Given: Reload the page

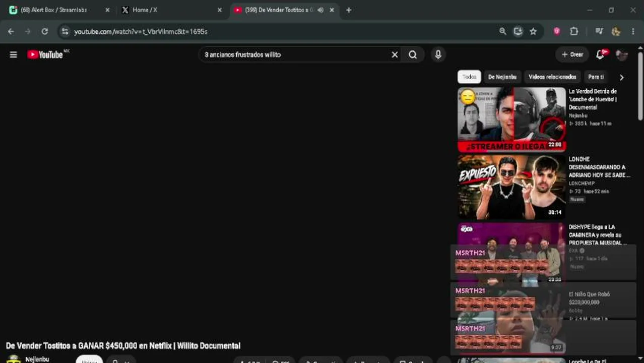Looking at the screenshot, I should (x=44, y=31).
